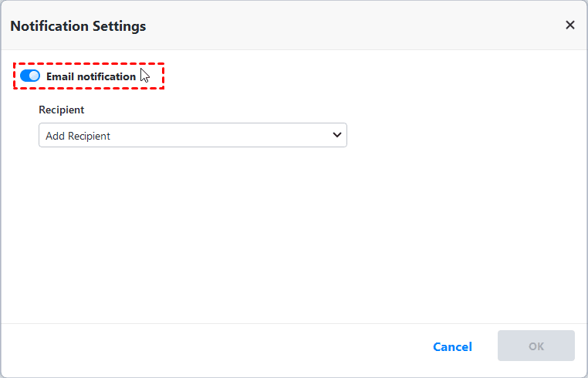Expand the recipient list with down arrow
The image size is (588, 378).
tap(336, 135)
